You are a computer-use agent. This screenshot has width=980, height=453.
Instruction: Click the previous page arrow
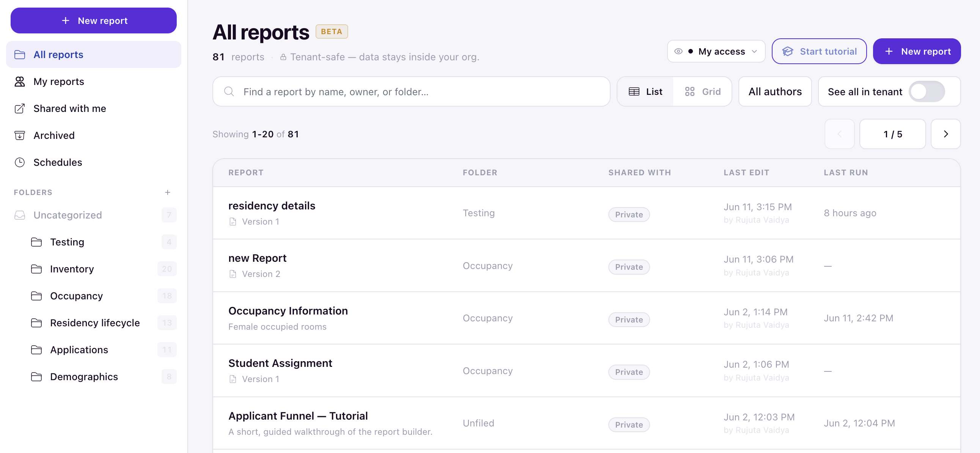pos(839,134)
